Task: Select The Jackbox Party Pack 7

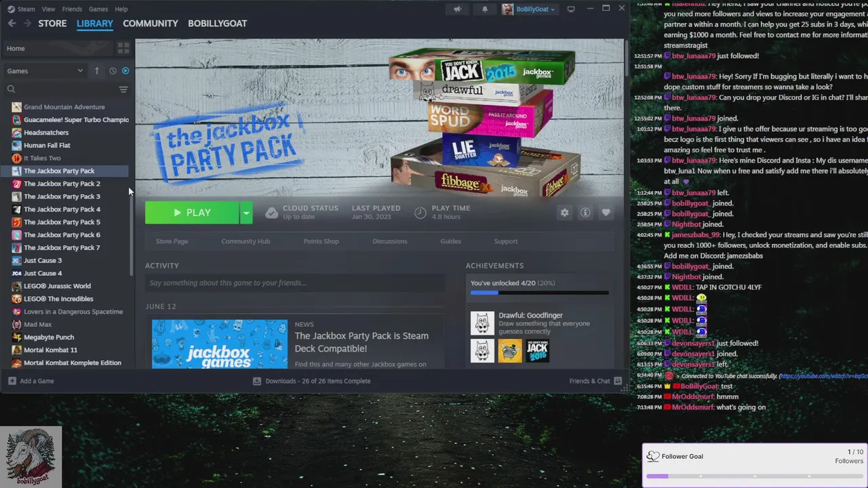Action: click(62, 247)
